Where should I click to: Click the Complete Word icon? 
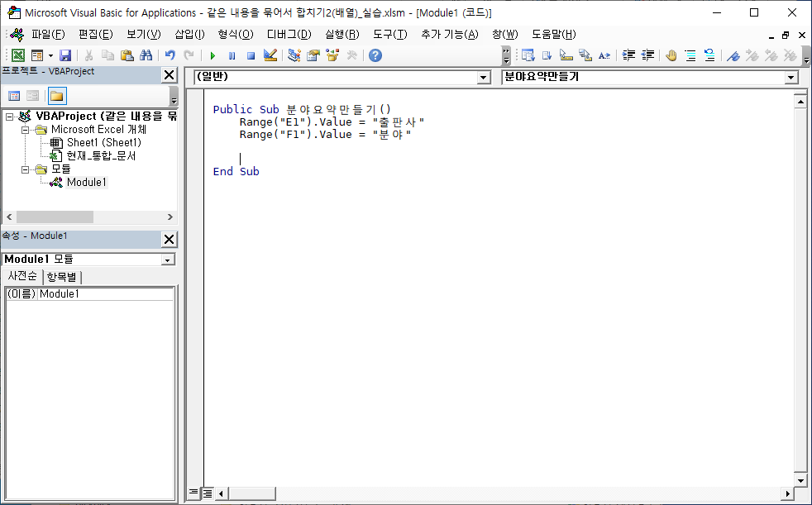[x=604, y=55]
